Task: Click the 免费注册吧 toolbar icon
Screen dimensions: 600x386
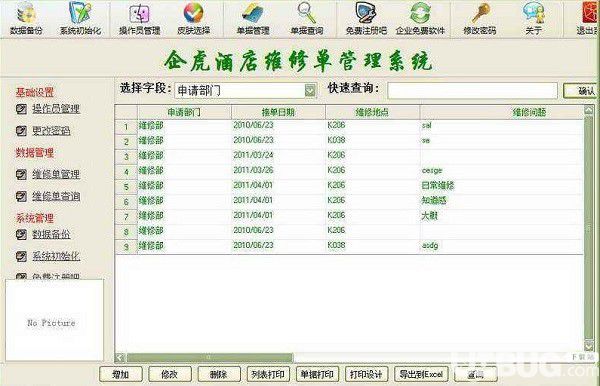Action: click(x=366, y=18)
